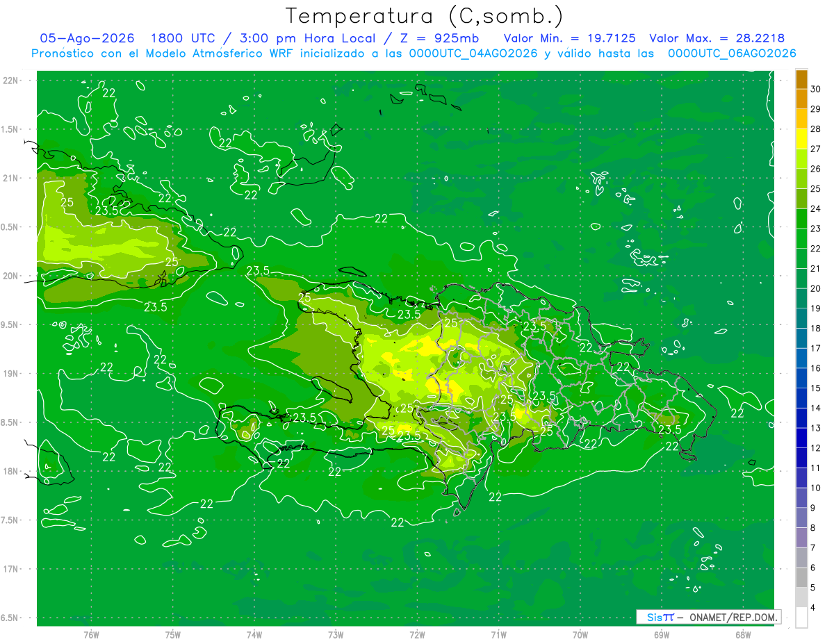Click the number 14 on the color legend
This screenshot has height=644, width=834.
816,408
